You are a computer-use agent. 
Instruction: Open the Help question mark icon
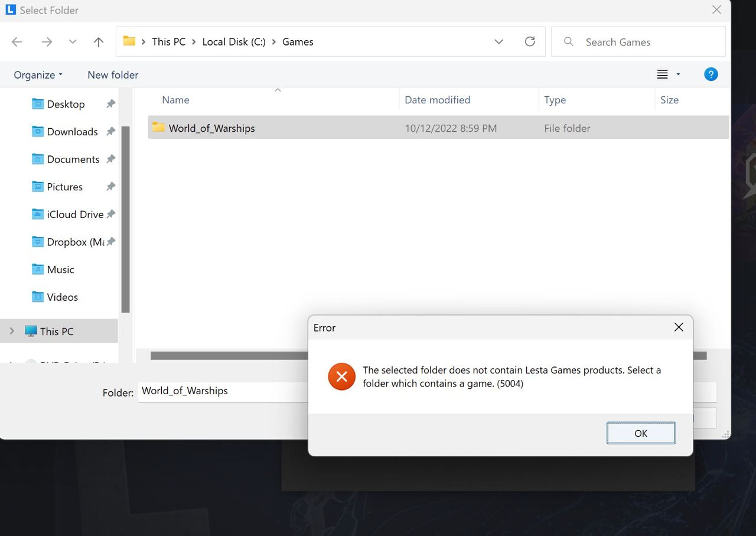[x=711, y=74]
